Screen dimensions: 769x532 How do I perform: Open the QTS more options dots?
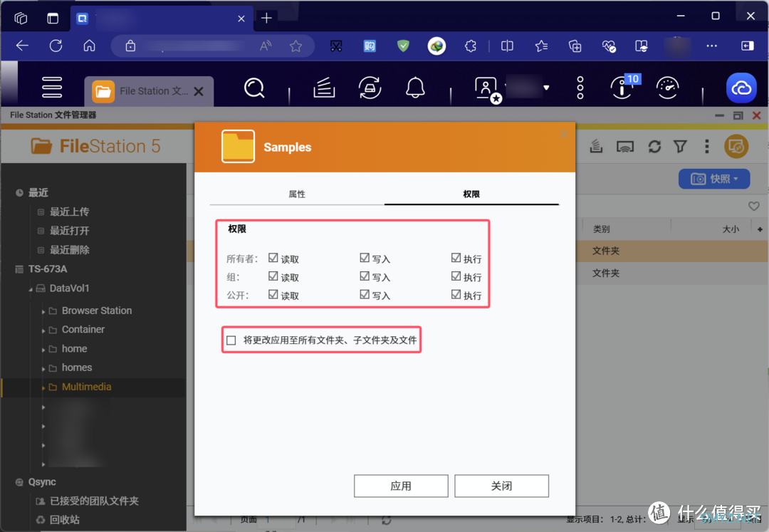click(x=580, y=88)
